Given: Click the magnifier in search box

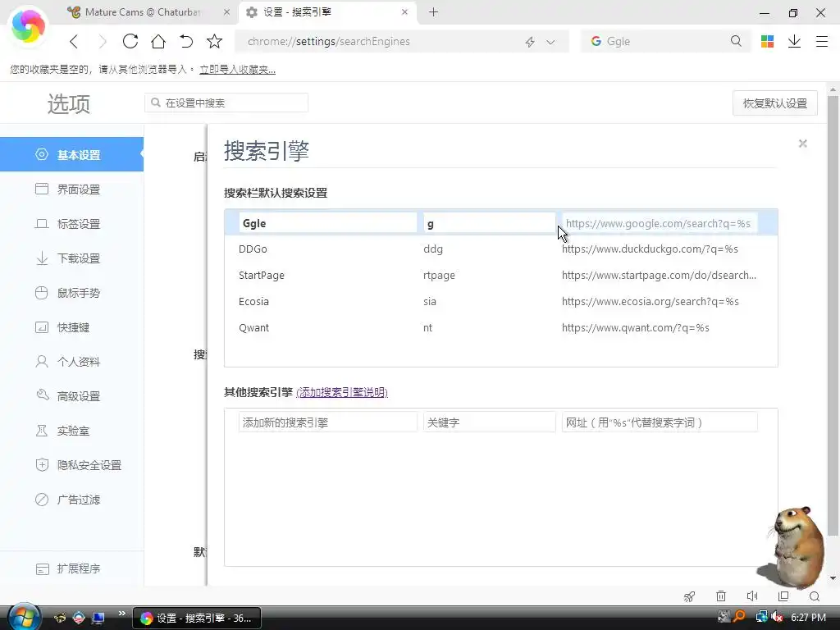Looking at the screenshot, I should pyautogui.click(x=736, y=41).
